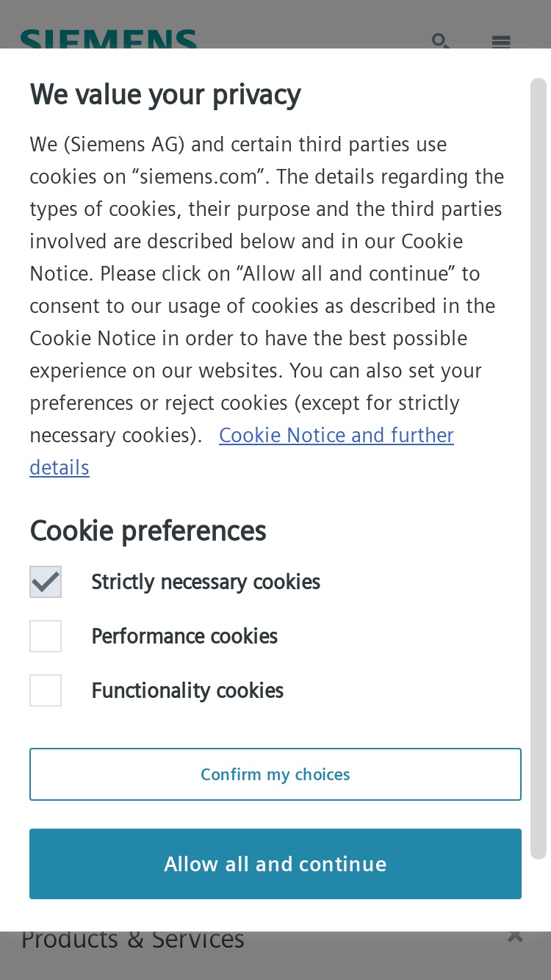Screen dimensions: 551x980
Task: Click Allow all and continue button
Action: (x=275, y=864)
